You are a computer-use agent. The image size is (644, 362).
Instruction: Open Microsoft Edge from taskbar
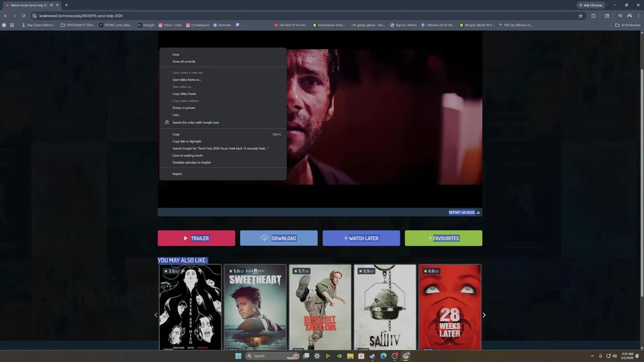[383, 356]
